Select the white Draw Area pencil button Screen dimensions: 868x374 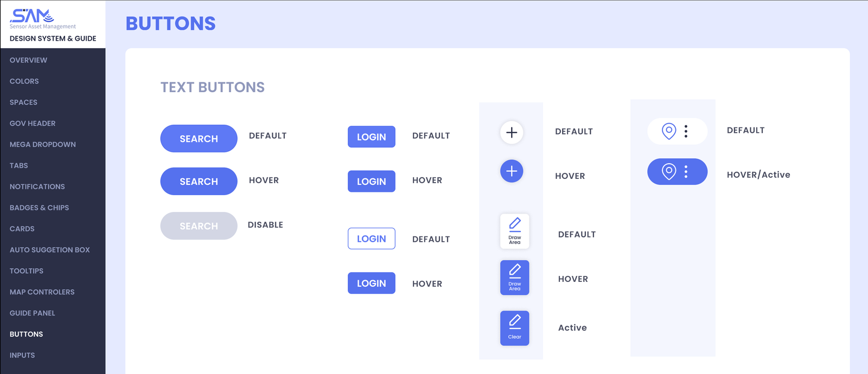click(514, 231)
